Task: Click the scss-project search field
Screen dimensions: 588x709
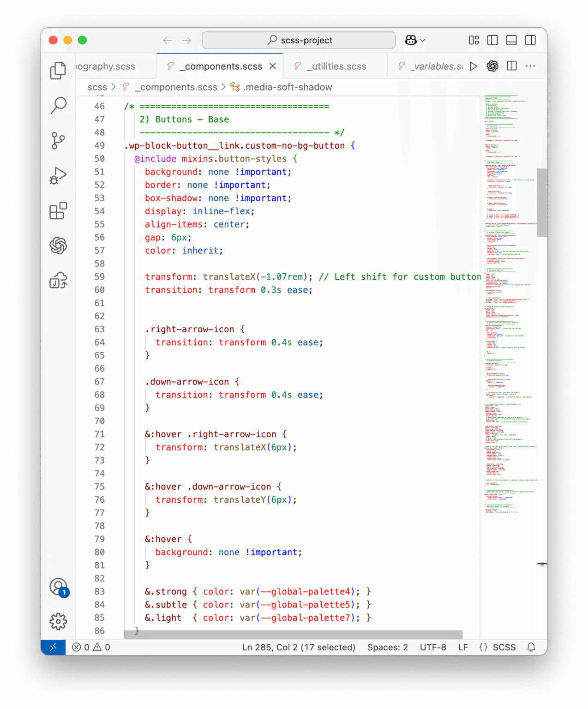Action: 299,40
